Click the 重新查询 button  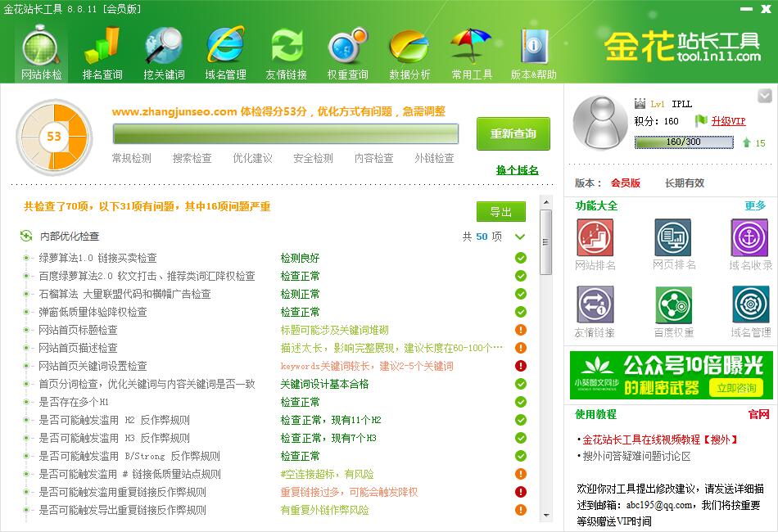[x=513, y=134]
